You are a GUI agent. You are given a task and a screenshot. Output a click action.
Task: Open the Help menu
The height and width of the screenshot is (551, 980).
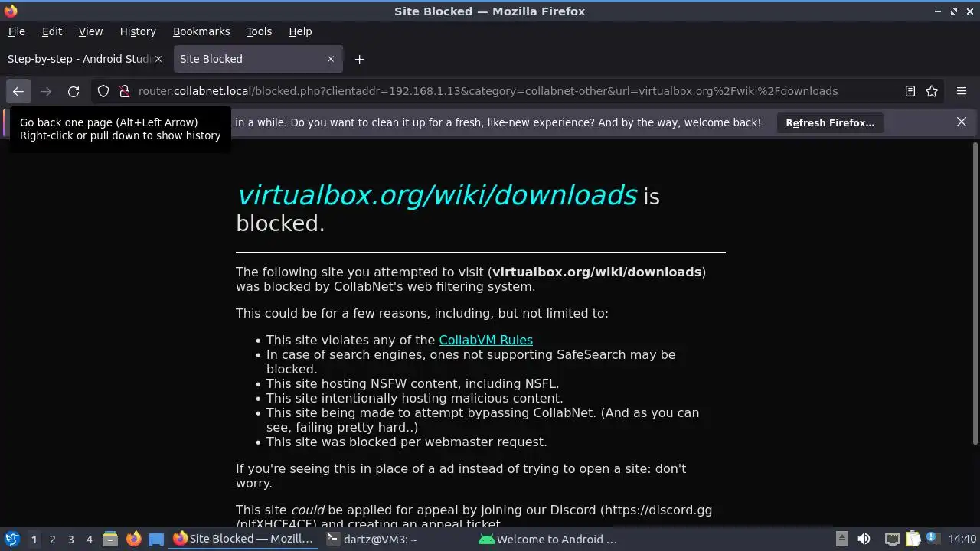click(300, 31)
